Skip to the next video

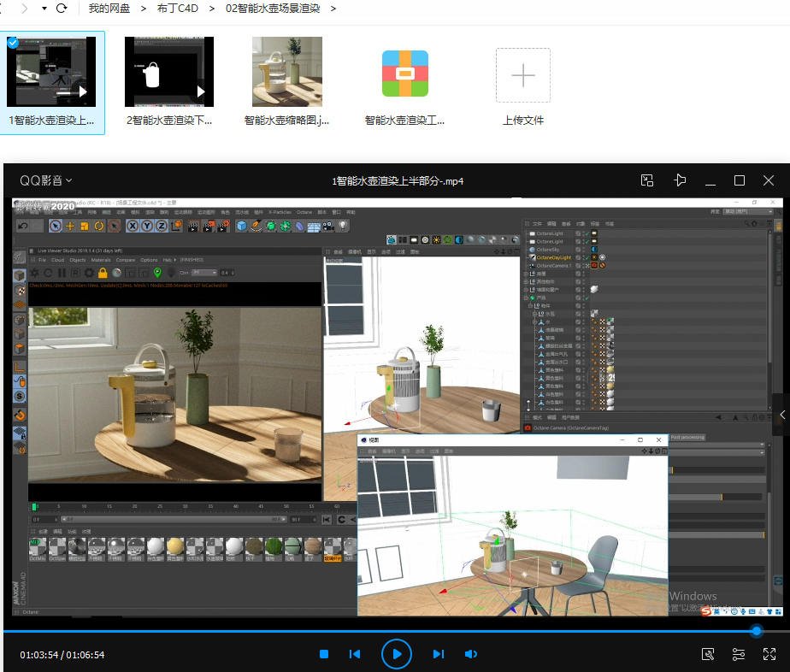[438, 654]
